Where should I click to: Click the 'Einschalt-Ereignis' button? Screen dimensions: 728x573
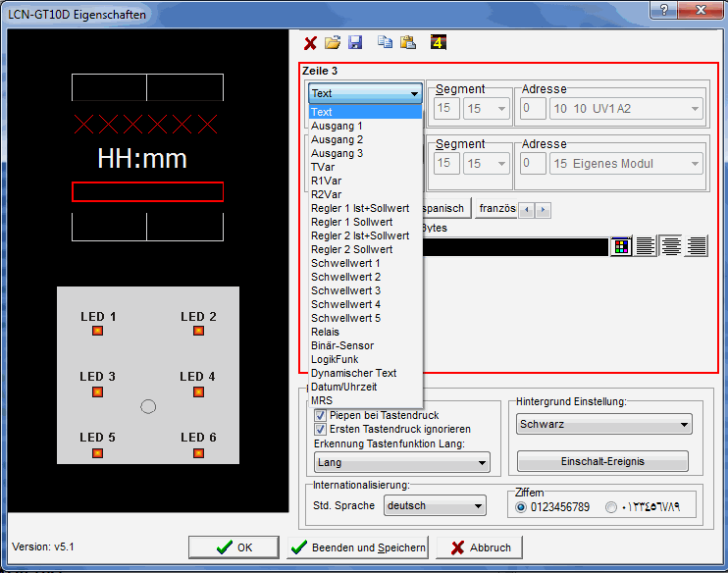602,461
